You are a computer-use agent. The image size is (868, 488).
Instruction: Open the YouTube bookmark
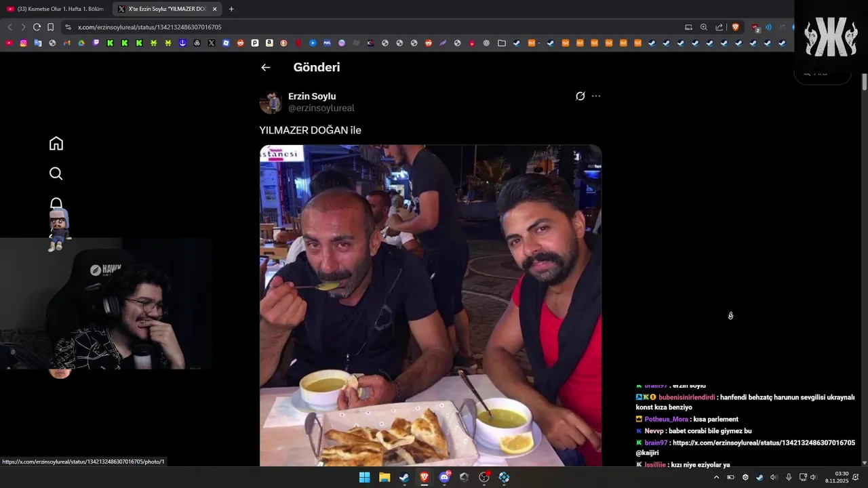(9, 43)
